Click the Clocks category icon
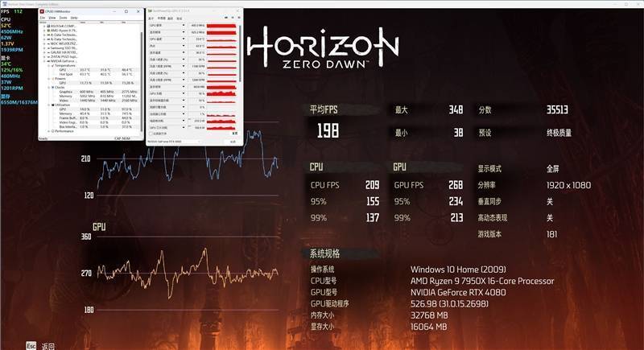This screenshot has width=644, height=350. coord(52,88)
